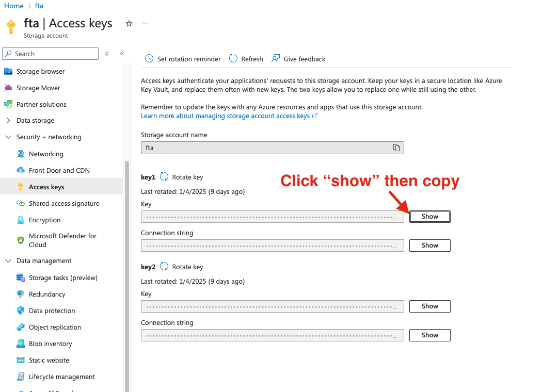Click the Storage Mover cloud icon
Image resolution: width=558 pixels, height=392 pixels.
tap(8, 88)
